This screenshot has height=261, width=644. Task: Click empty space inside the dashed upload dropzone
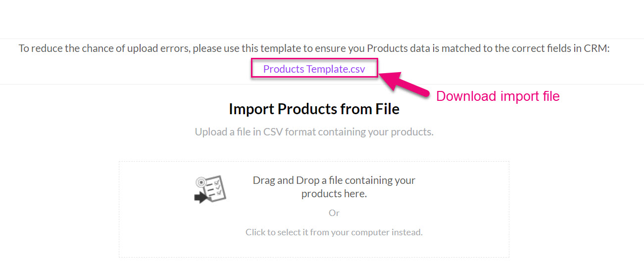click(446, 198)
